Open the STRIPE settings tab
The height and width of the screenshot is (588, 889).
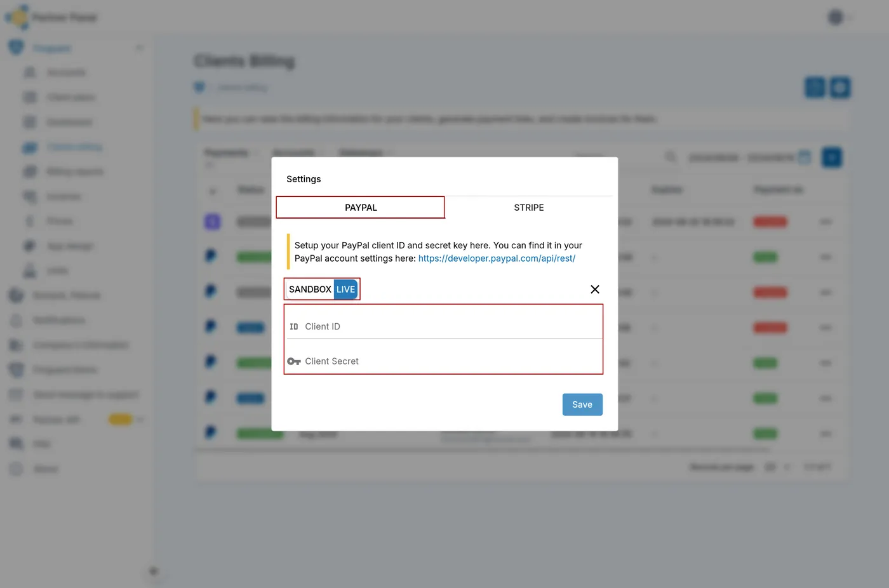click(x=529, y=208)
